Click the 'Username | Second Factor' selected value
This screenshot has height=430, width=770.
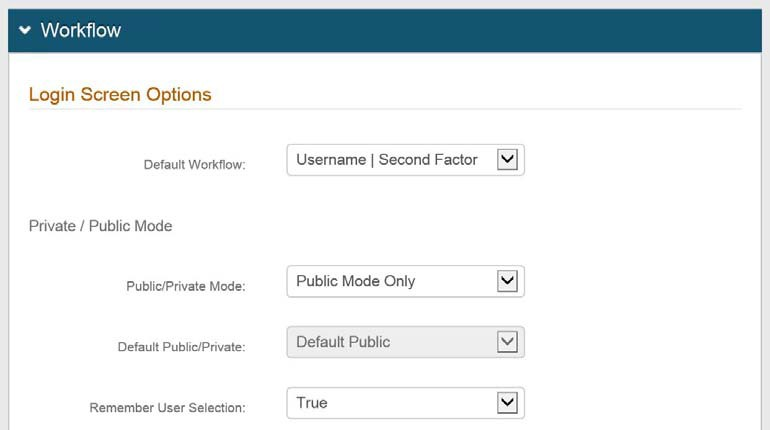coord(387,160)
